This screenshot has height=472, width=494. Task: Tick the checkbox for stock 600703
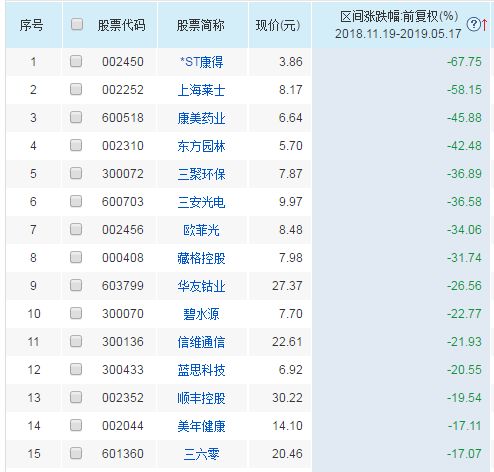[76, 201]
